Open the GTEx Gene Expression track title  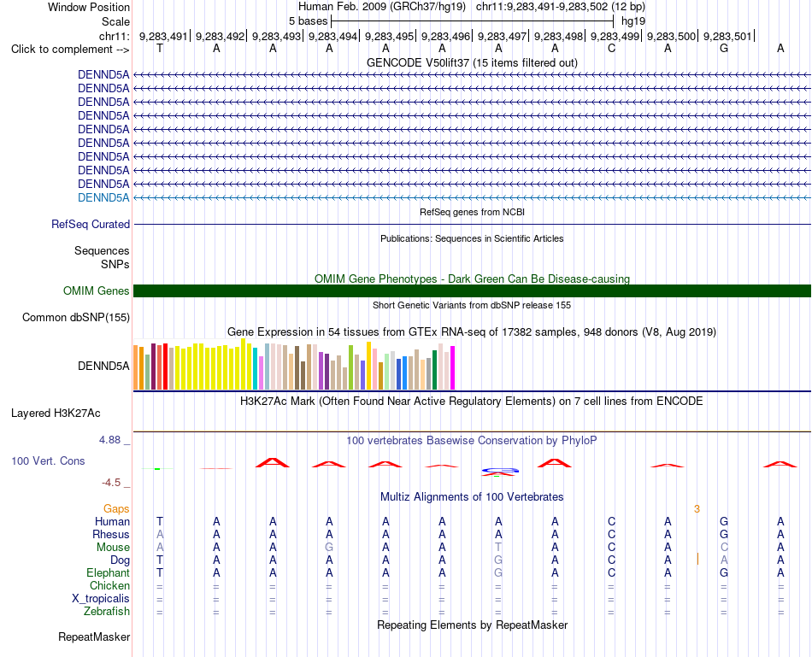(472, 331)
